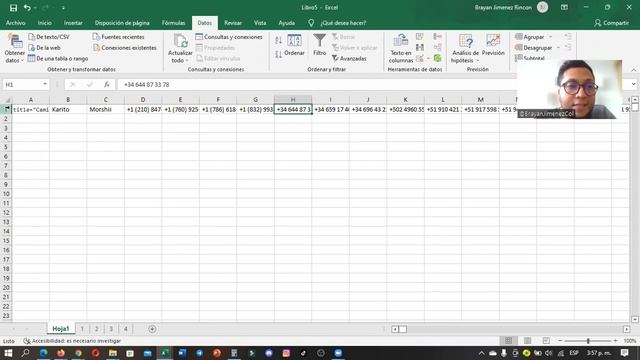
Task: Expand Desagrupar dropdown arrow
Action: coord(558,48)
